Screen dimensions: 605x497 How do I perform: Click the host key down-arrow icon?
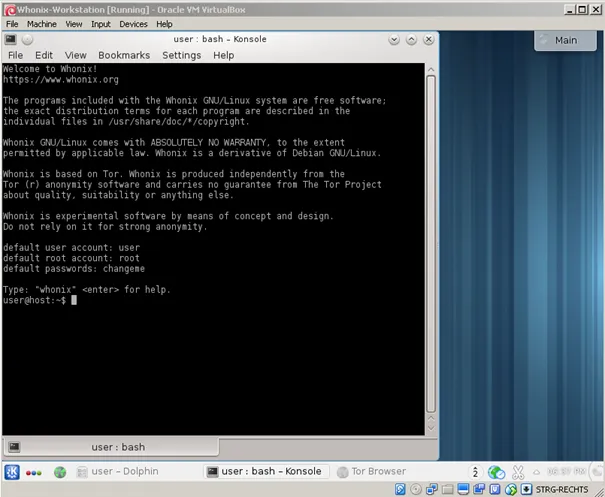[x=526, y=489]
